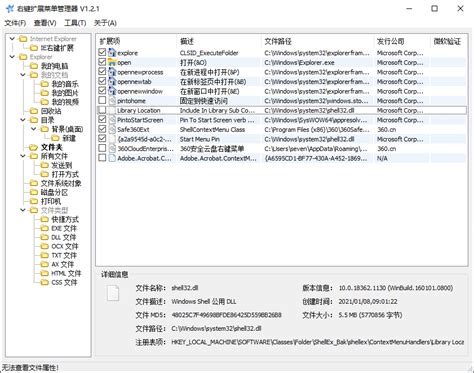This screenshot has height=373, width=474.
Task: Enable the 360CloudEnterprise checkbox
Action: pos(102,148)
